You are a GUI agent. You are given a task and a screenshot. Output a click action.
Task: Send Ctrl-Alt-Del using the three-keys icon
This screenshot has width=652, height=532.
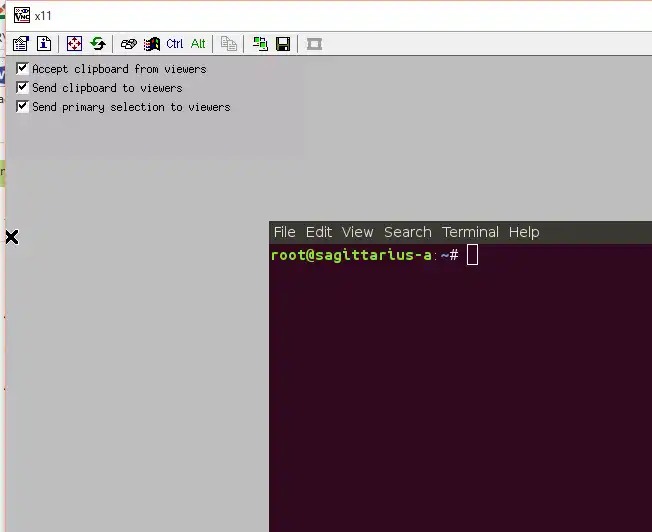coord(128,44)
